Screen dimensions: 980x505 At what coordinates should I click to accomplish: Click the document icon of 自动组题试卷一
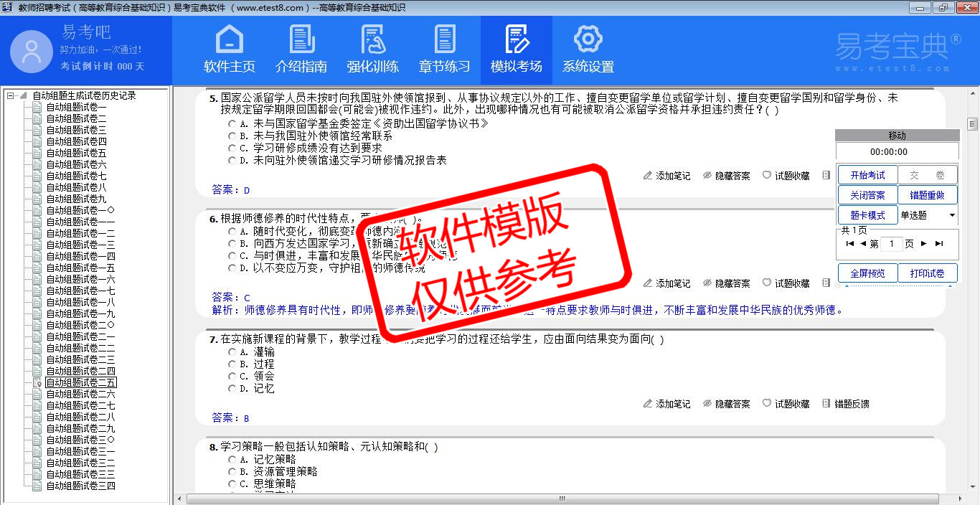pyautogui.click(x=37, y=107)
